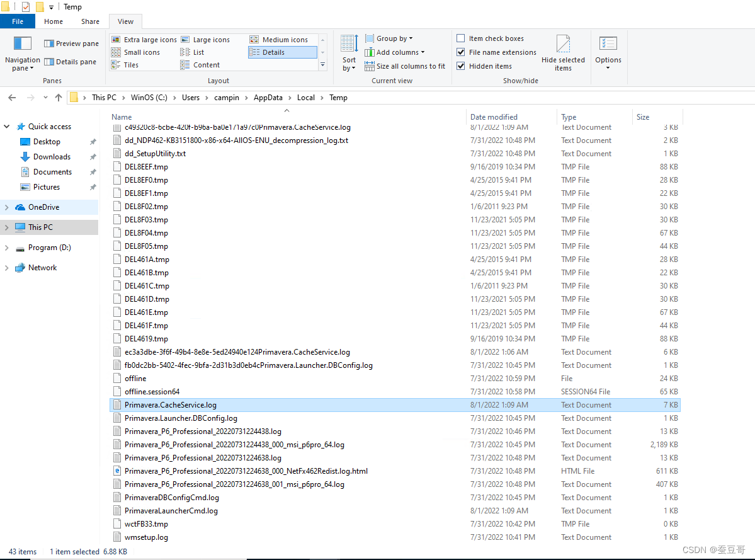Navigate to Local in address bar

306,97
